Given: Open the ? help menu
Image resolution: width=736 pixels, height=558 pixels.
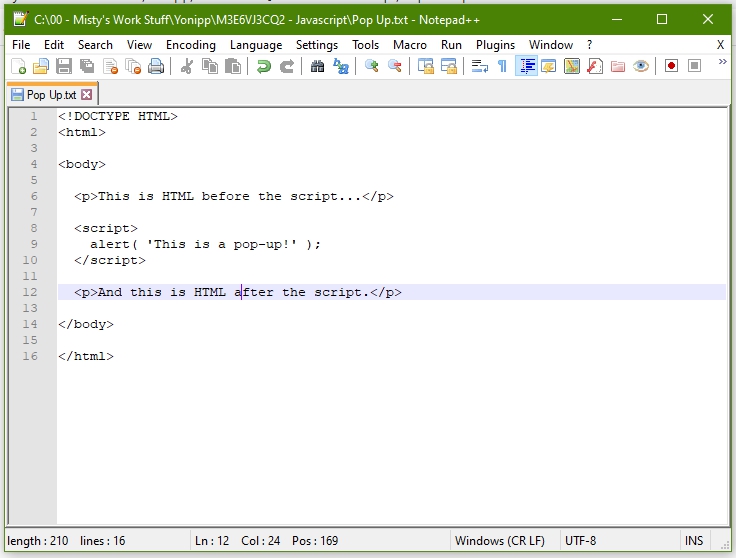Looking at the screenshot, I should 590,45.
